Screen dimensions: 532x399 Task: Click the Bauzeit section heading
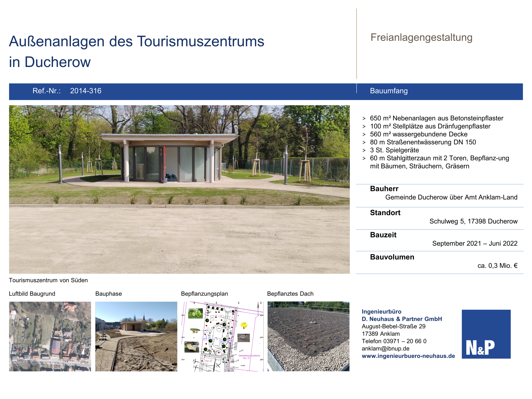coord(383,235)
